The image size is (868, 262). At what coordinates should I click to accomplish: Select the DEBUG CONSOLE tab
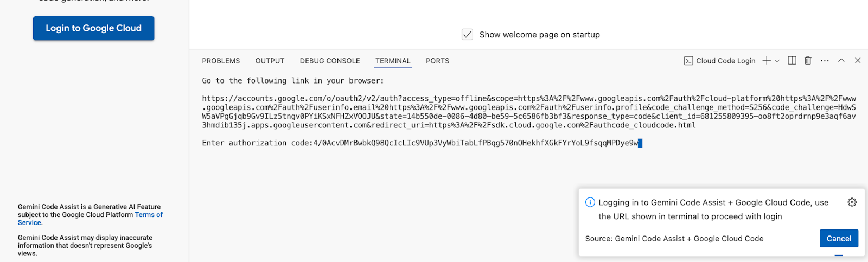tap(330, 61)
